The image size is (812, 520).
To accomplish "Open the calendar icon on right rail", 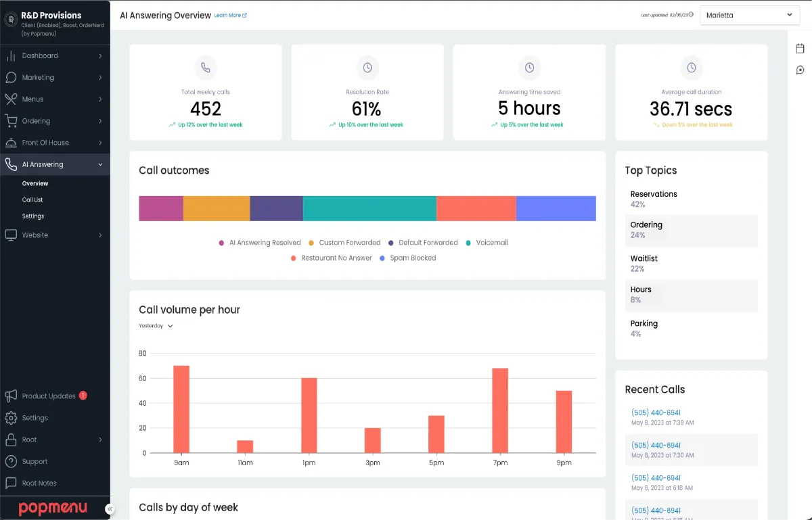I will click(x=800, y=48).
